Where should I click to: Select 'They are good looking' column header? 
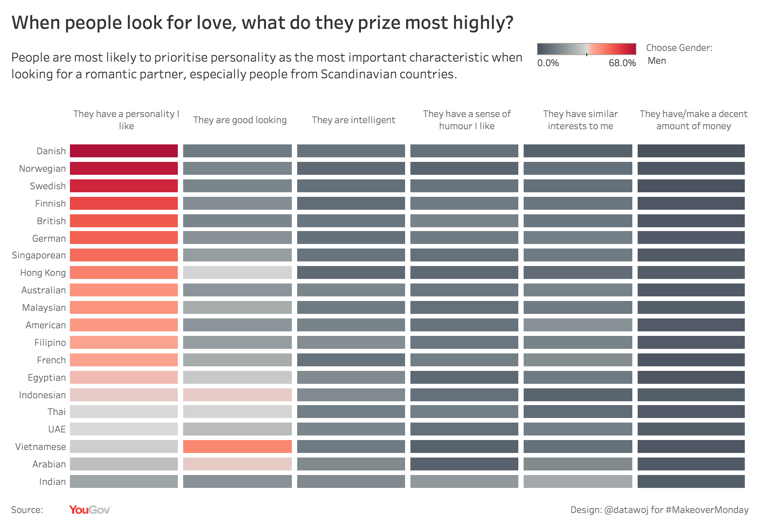tap(240, 120)
